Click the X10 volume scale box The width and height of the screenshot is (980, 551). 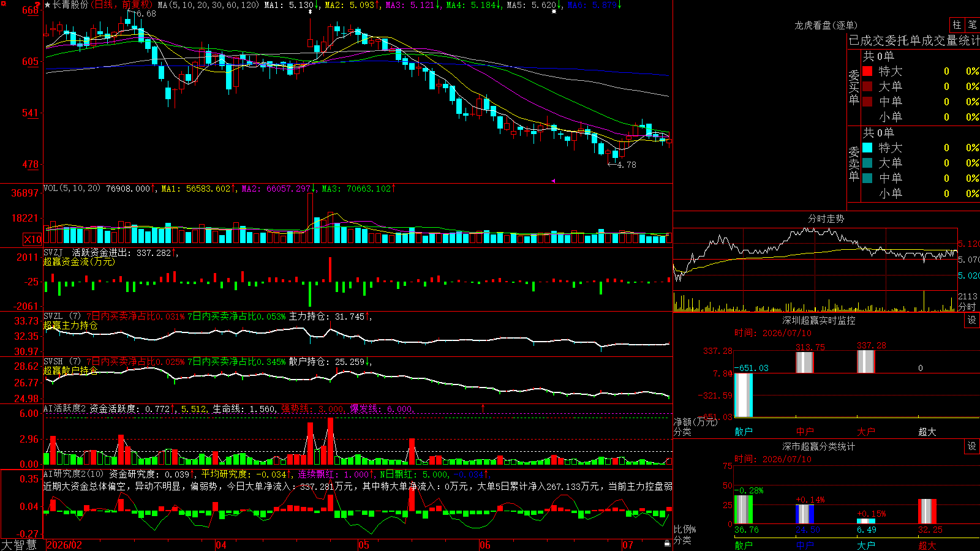pos(32,239)
